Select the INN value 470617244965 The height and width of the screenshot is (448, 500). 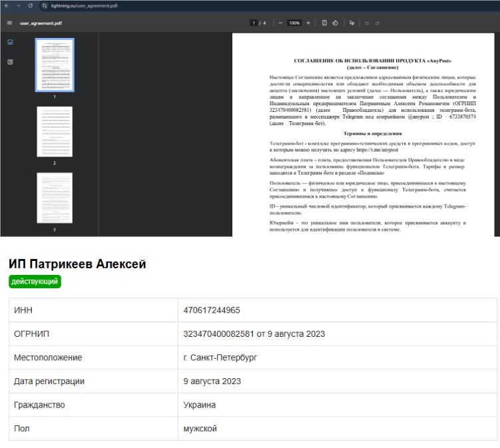212,310
